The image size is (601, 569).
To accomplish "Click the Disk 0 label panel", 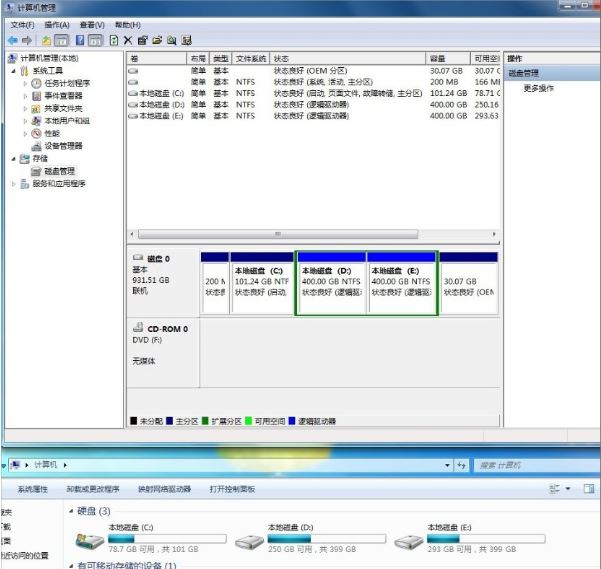I will click(x=163, y=283).
